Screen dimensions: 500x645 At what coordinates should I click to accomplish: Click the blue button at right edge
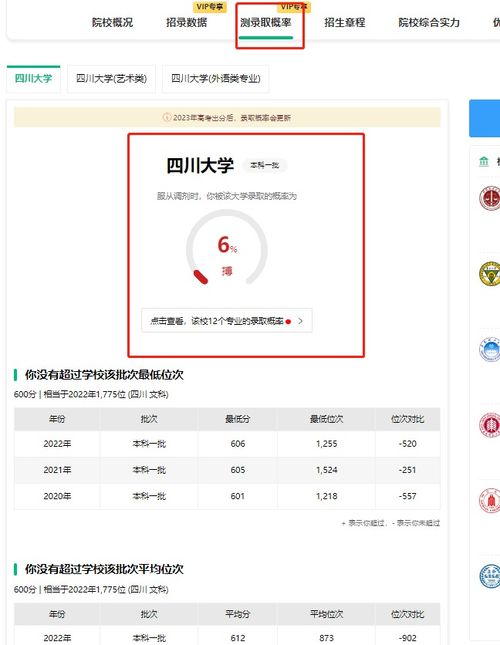[484, 118]
